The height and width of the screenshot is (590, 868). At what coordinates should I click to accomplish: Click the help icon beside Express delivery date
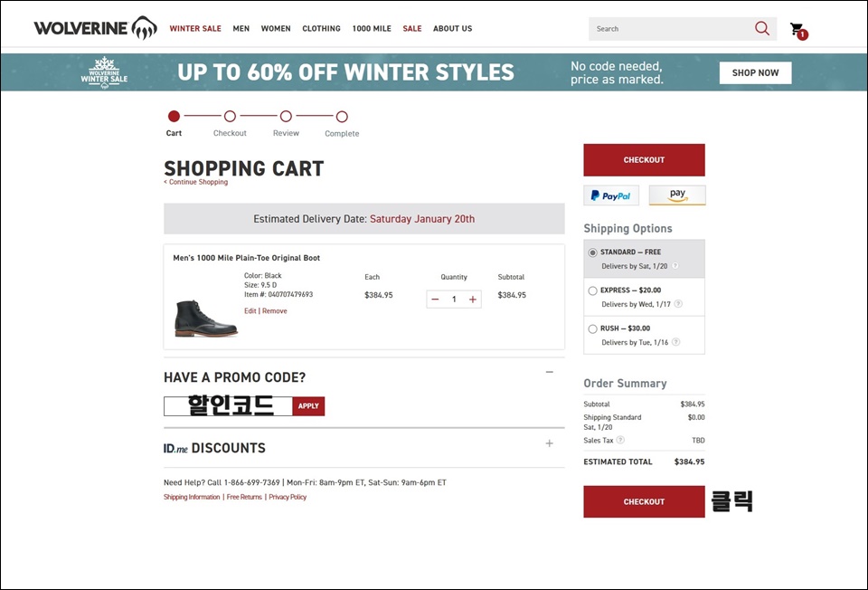pos(678,303)
